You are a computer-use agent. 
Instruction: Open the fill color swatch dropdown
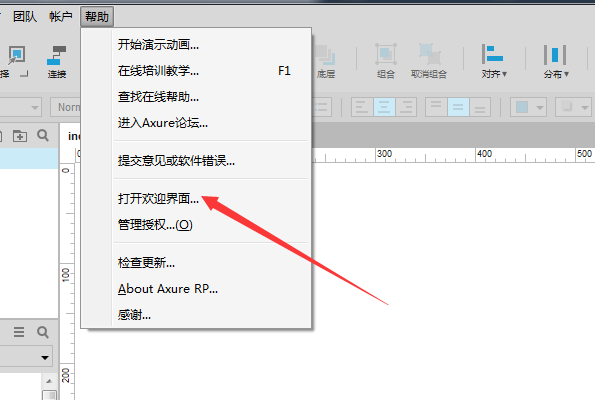click(x=528, y=107)
